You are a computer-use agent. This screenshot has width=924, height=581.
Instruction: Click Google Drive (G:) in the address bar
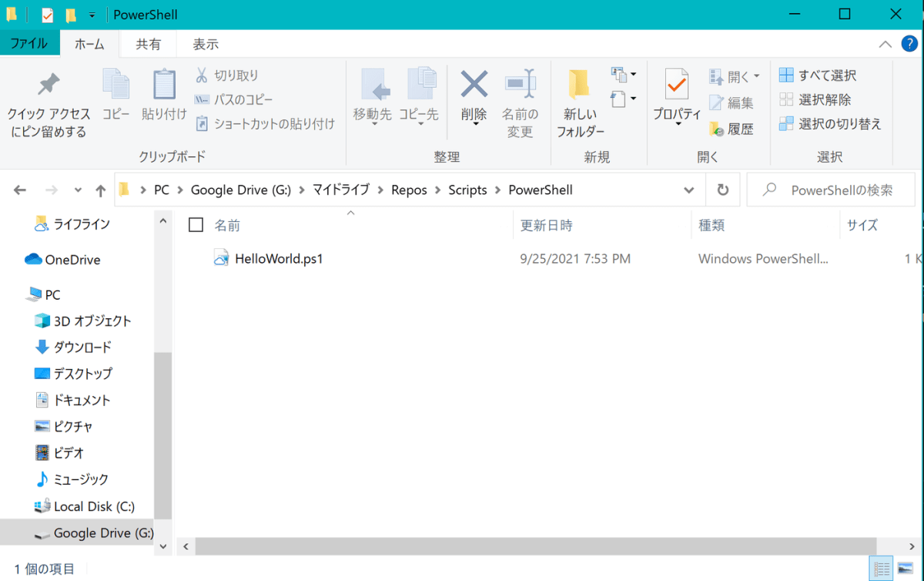pos(240,190)
